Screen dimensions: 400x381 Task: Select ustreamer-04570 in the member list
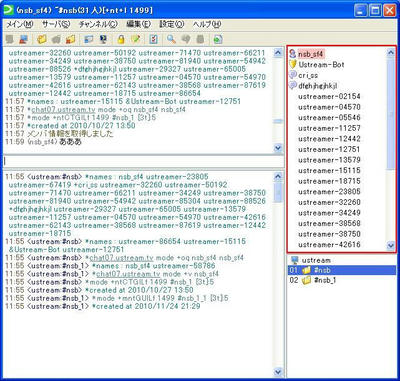[329, 107]
